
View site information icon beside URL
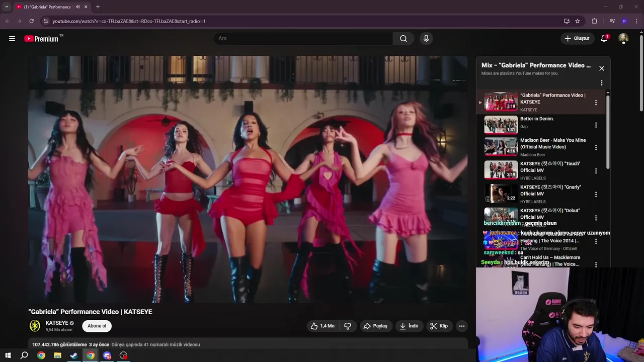[46, 21]
